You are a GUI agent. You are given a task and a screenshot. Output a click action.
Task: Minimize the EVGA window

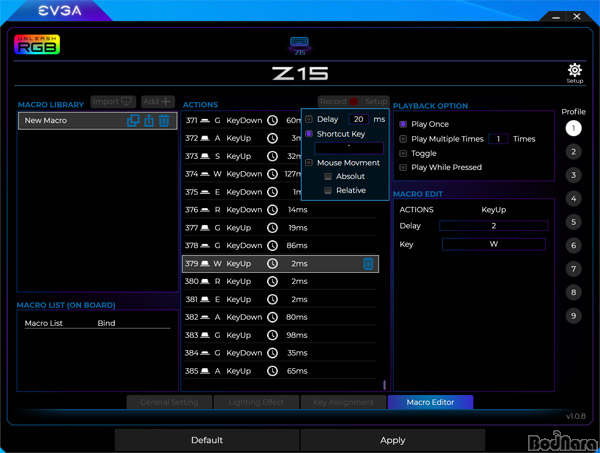(556, 17)
